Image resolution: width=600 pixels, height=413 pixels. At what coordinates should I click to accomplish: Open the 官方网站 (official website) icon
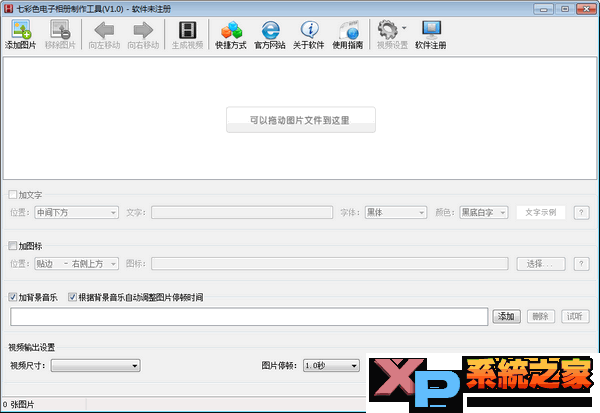(270, 30)
